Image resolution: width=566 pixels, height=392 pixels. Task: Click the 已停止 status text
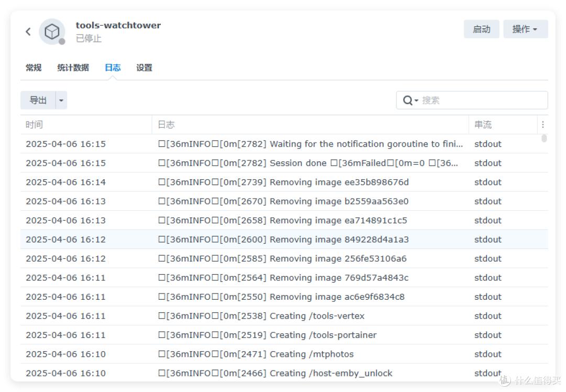point(89,38)
